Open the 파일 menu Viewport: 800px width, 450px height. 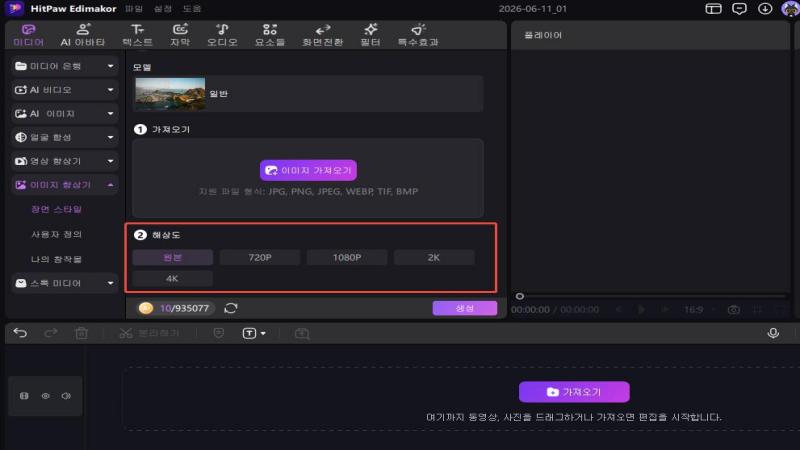pos(134,9)
